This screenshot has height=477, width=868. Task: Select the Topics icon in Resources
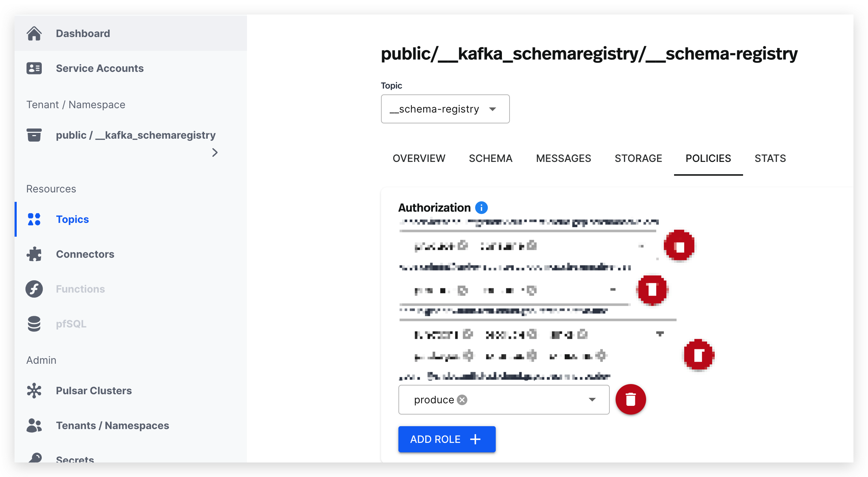34,219
